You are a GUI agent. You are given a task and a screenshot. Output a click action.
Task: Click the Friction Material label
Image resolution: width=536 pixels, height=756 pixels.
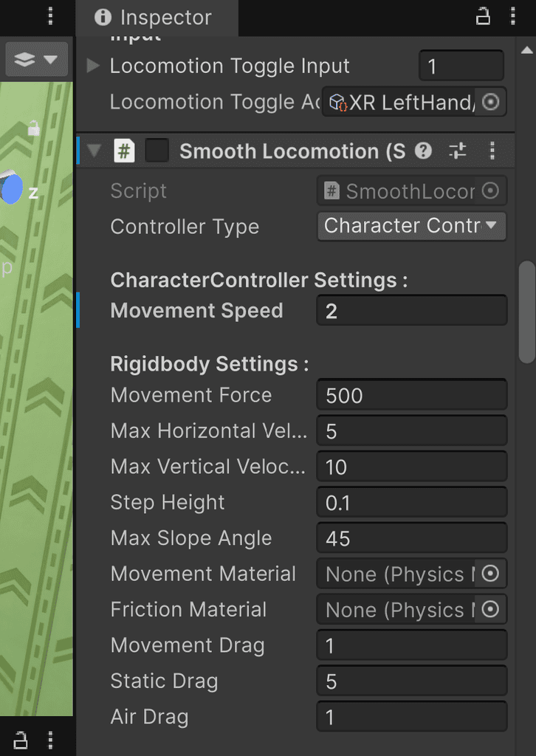(188, 609)
